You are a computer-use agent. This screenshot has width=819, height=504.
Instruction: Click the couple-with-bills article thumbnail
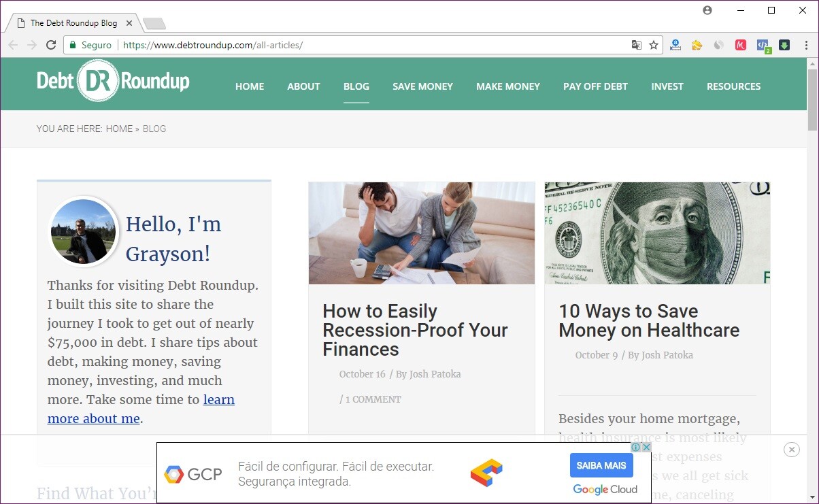(x=422, y=233)
